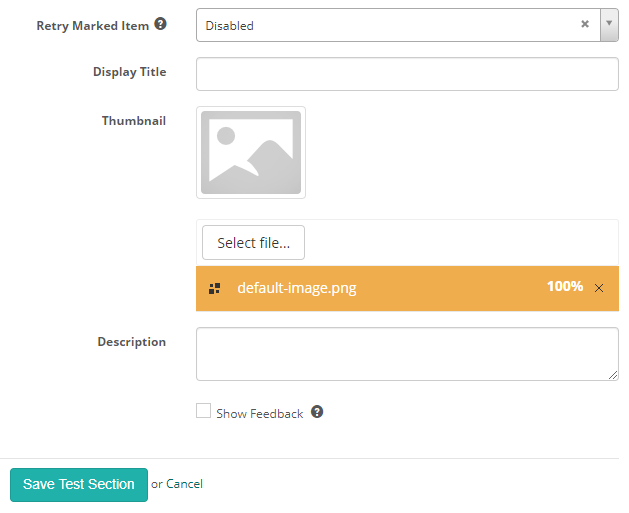Viewport: 629px width, 513px height.
Task: Click the Disabled value in the select box
Action: pos(230,26)
